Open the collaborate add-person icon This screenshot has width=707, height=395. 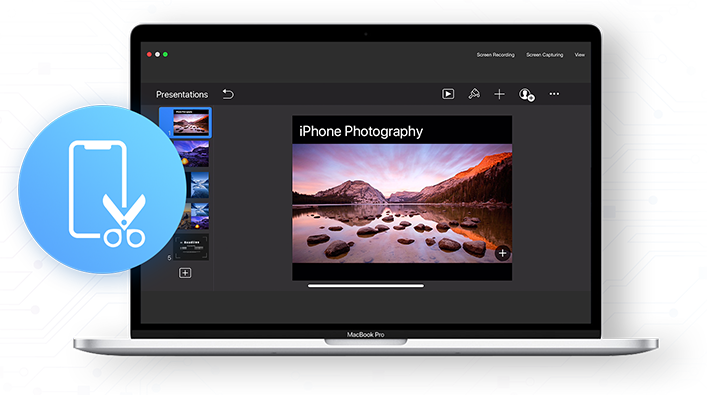(526, 95)
